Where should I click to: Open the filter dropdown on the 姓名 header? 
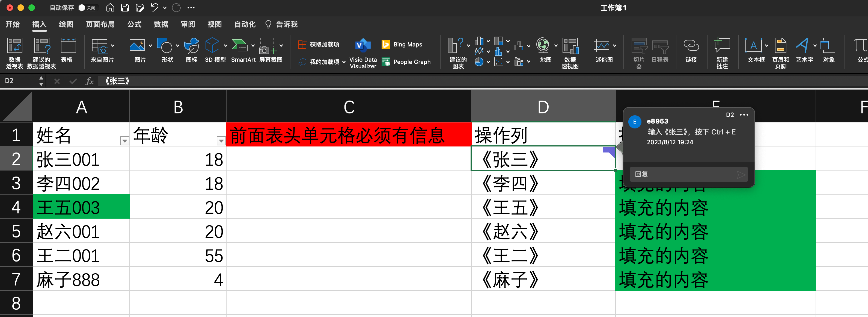[x=124, y=141]
